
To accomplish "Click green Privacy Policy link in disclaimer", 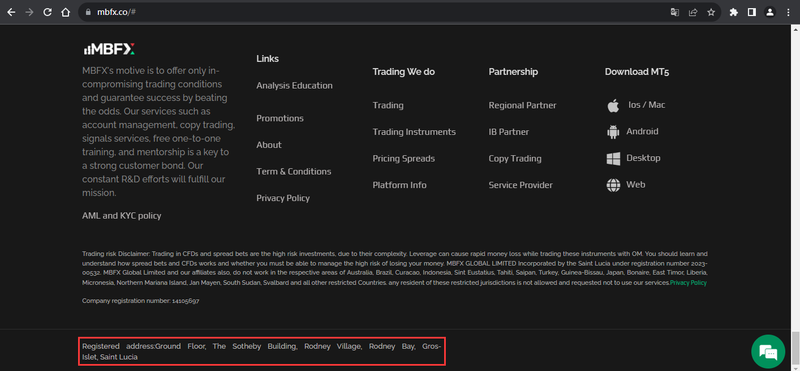I will pyautogui.click(x=688, y=283).
